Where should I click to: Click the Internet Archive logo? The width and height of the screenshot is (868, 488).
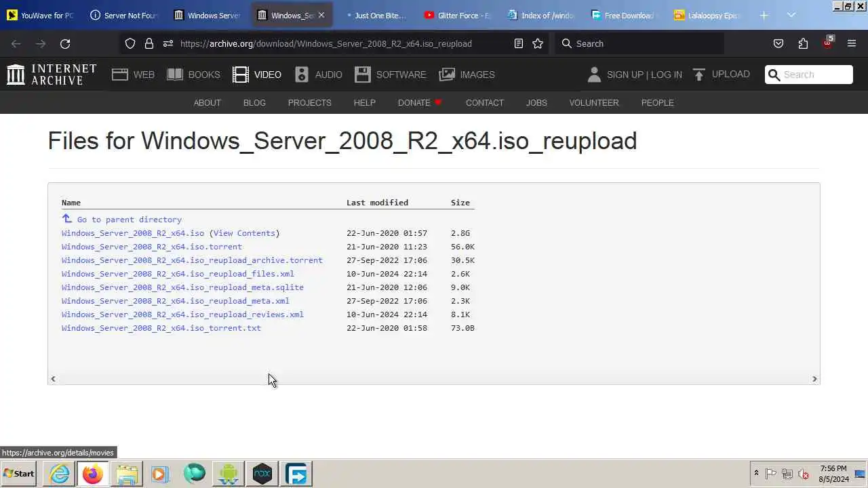tap(52, 75)
